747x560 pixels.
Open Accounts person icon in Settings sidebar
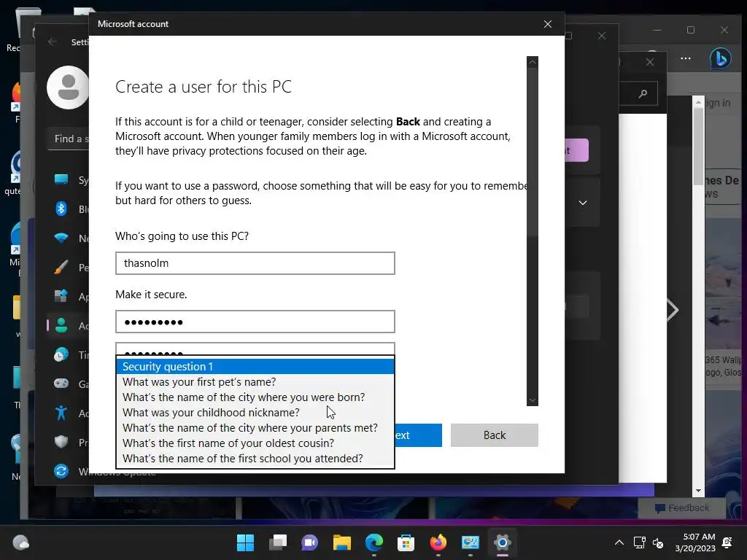pos(61,325)
